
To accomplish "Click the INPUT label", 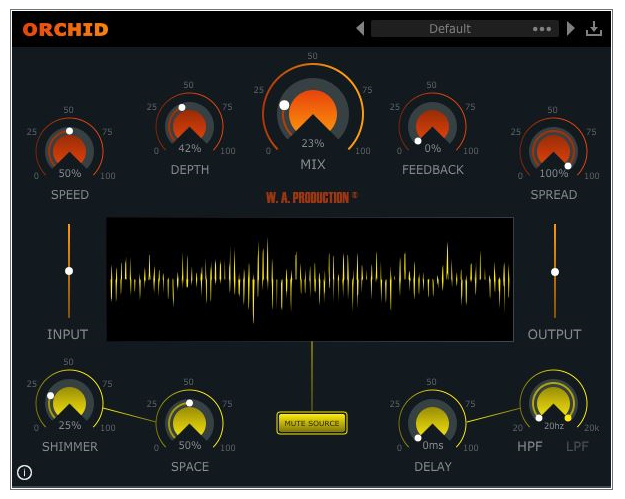I will [x=67, y=334].
